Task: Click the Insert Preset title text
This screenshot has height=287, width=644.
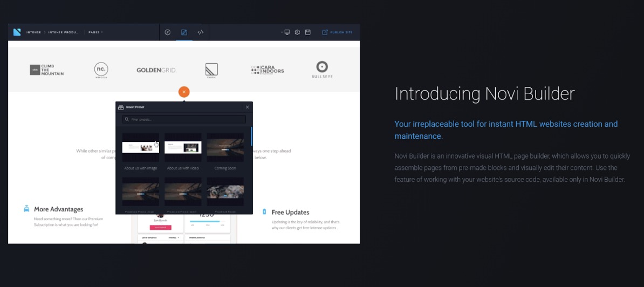Action: click(135, 107)
